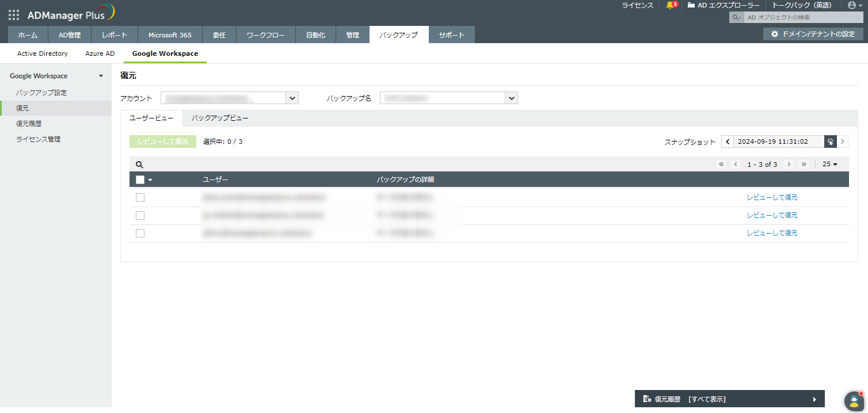
Task: Click the ADManager Plus logo
Action: point(71,13)
